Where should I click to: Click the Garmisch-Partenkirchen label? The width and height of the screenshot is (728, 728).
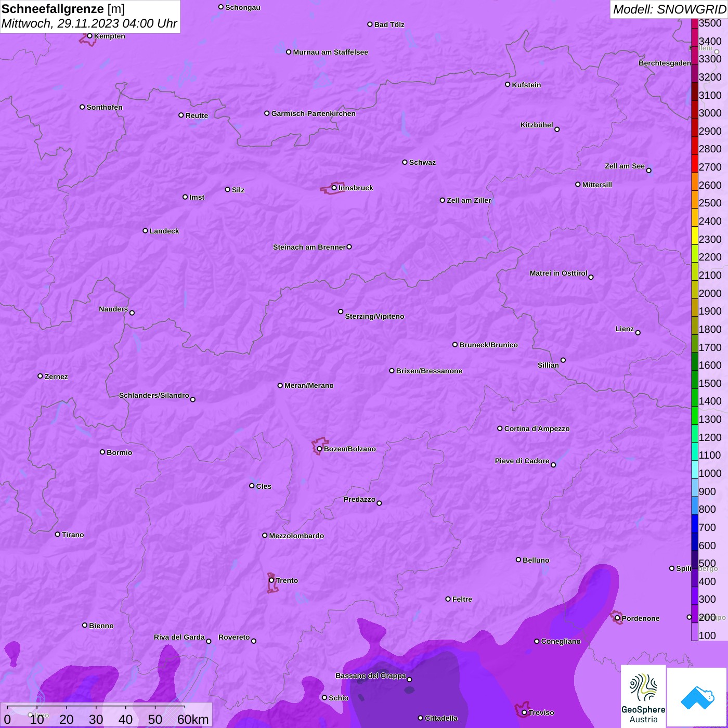click(x=314, y=113)
